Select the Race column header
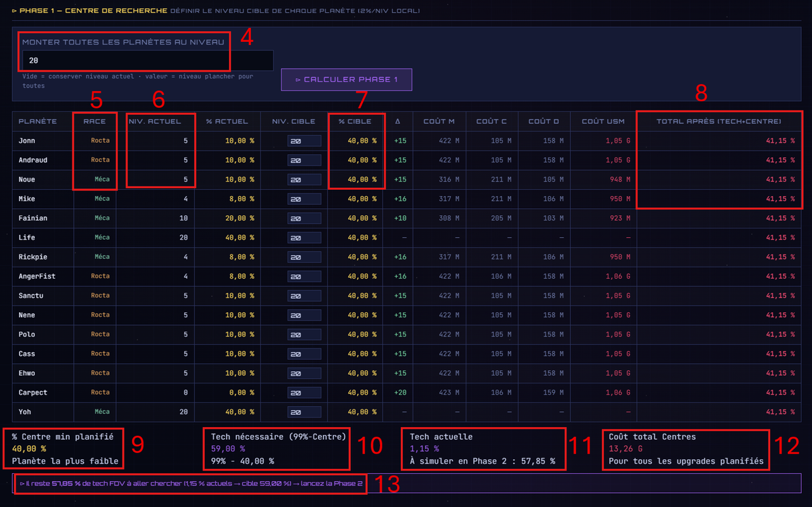 coord(95,121)
